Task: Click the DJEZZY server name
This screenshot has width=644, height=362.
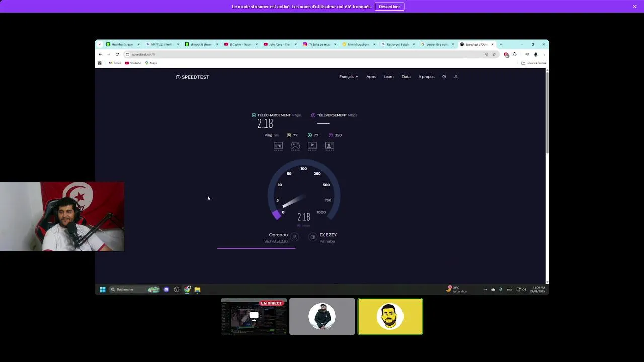Action: click(328, 235)
